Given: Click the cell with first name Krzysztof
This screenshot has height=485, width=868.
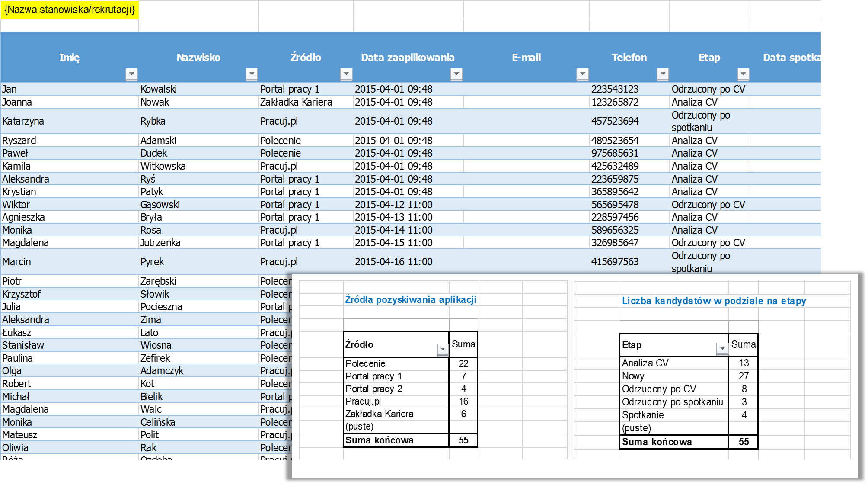Looking at the screenshot, I should click(70, 294).
